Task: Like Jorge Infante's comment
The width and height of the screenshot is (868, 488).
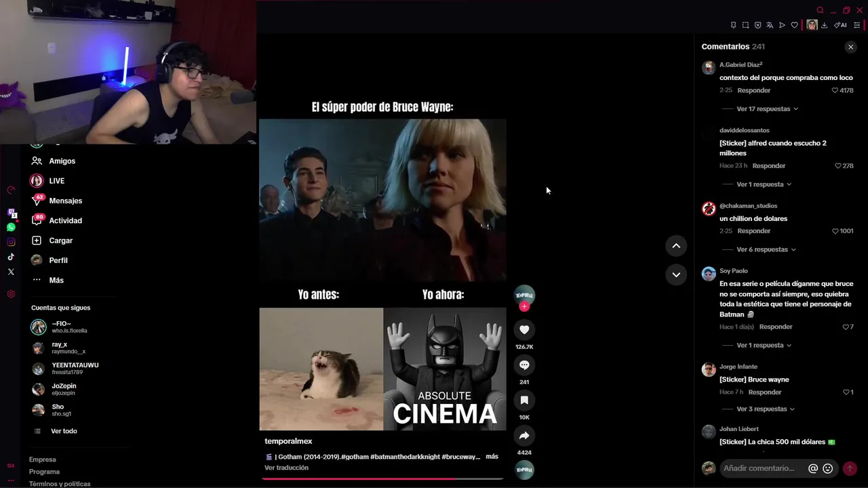Action: [x=846, y=392]
